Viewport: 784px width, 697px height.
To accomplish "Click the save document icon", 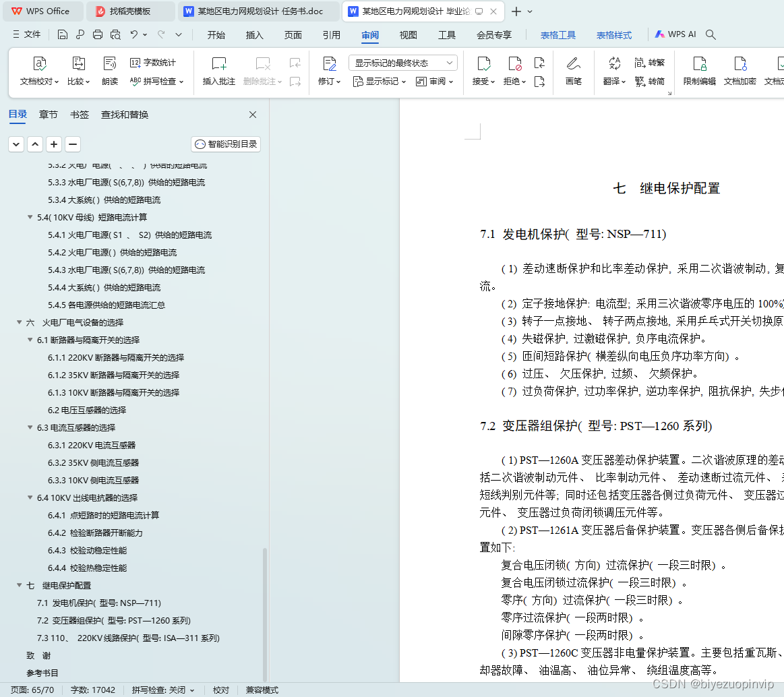I will point(63,34).
